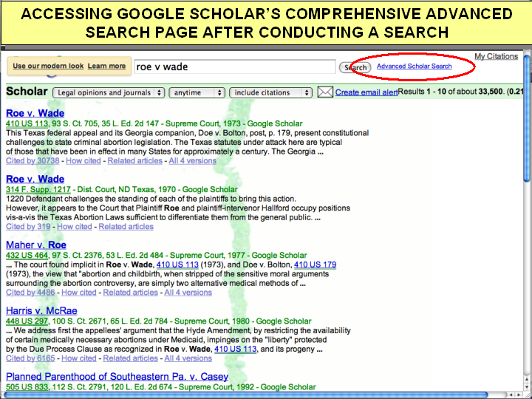Open the anytime date dropdown
This screenshot has width=532, height=399.
[197, 92]
